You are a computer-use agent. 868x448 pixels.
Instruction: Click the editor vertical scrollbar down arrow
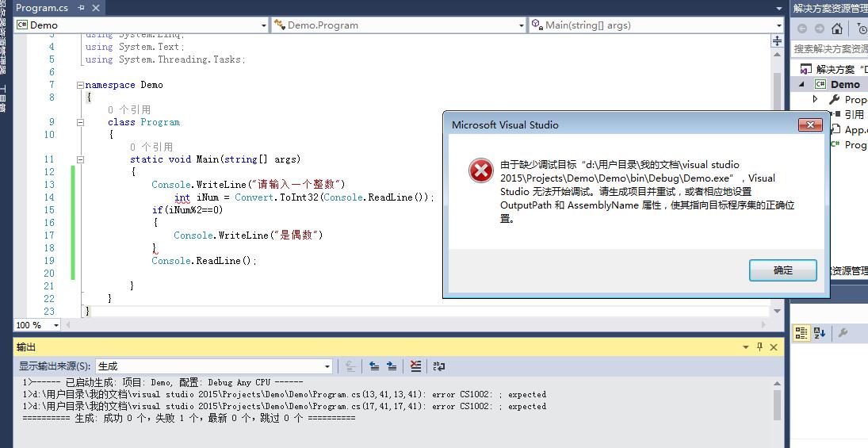click(x=777, y=311)
